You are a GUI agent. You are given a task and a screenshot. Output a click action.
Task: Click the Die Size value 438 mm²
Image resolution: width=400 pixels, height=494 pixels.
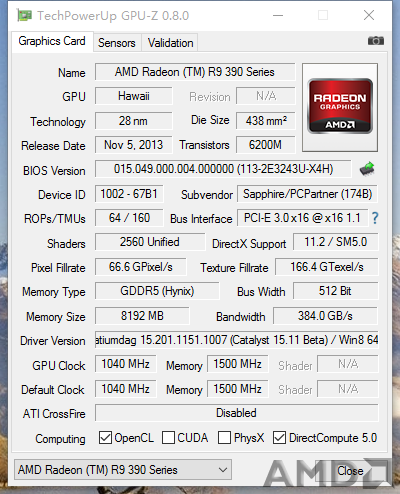pyautogui.click(x=266, y=121)
